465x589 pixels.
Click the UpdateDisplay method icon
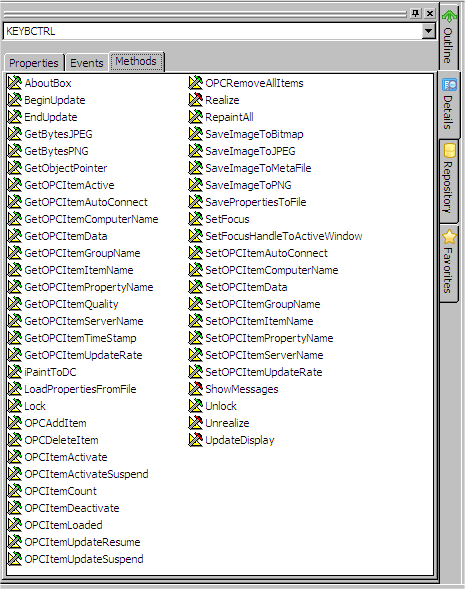point(195,440)
